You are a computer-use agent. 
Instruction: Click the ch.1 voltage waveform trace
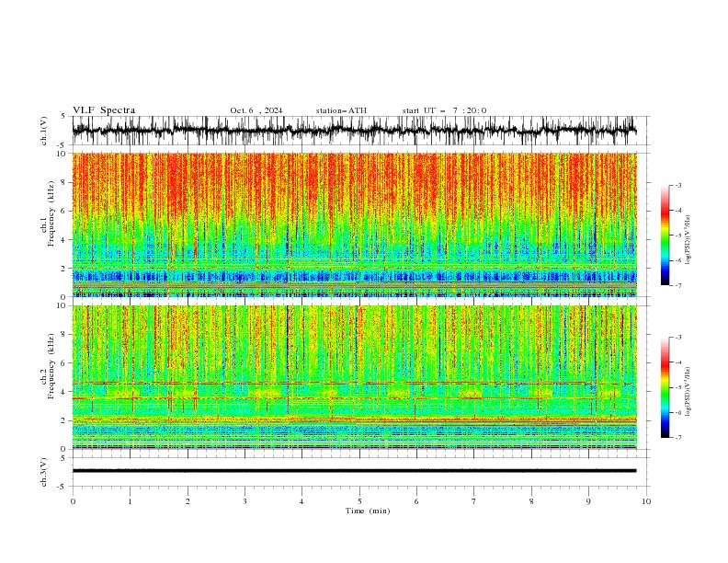point(354,131)
